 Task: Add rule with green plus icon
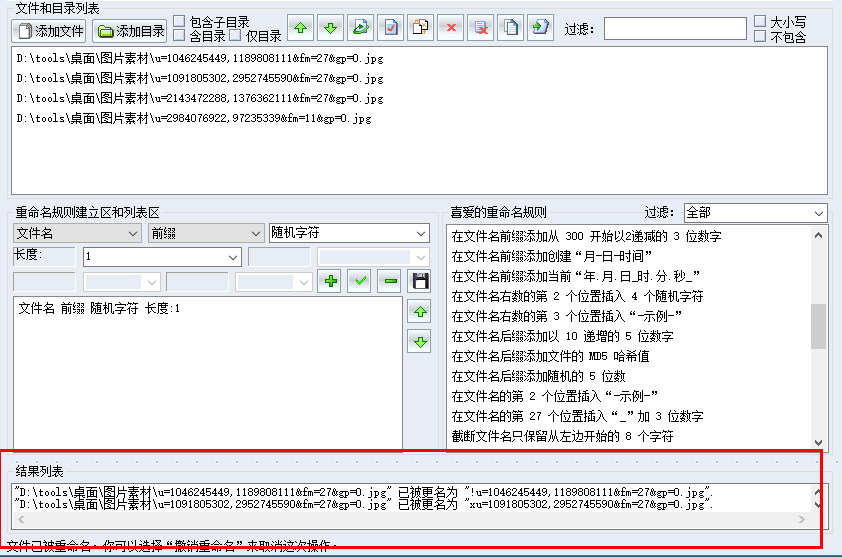[x=331, y=281]
